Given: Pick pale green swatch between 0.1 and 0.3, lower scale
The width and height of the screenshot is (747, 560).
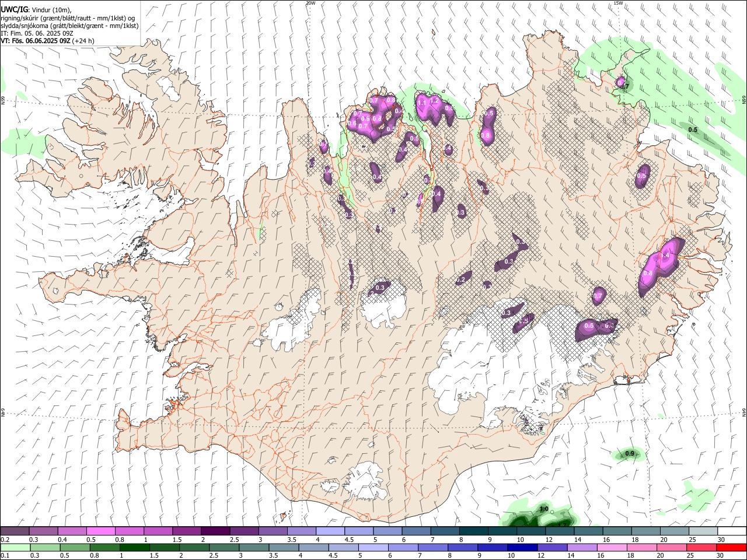Looking at the screenshot, I should 15,548.
